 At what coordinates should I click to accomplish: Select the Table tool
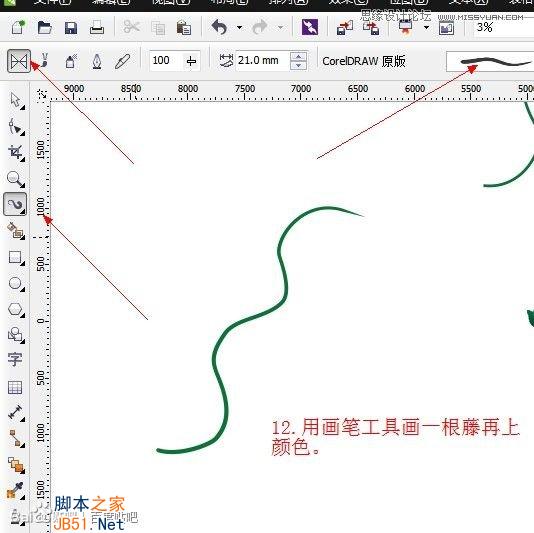click(x=15, y=387)
